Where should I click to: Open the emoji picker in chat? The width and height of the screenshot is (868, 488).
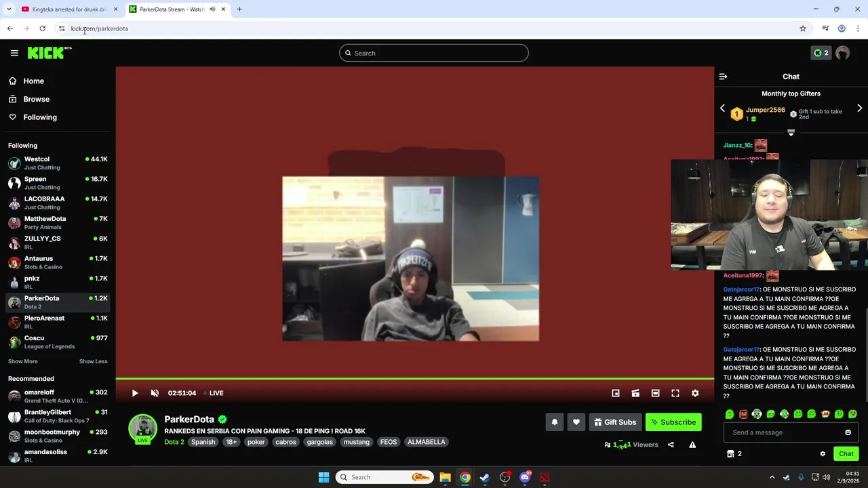click(x=848, y=432)
